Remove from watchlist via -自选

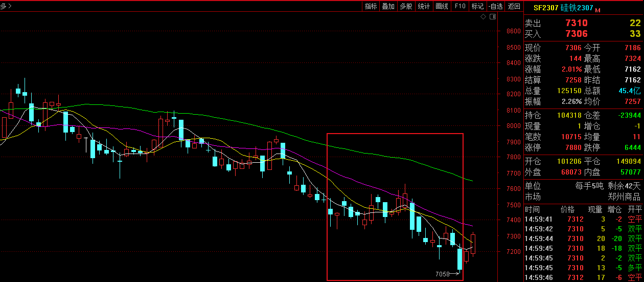pyautogui.click(x=495, y=6)
